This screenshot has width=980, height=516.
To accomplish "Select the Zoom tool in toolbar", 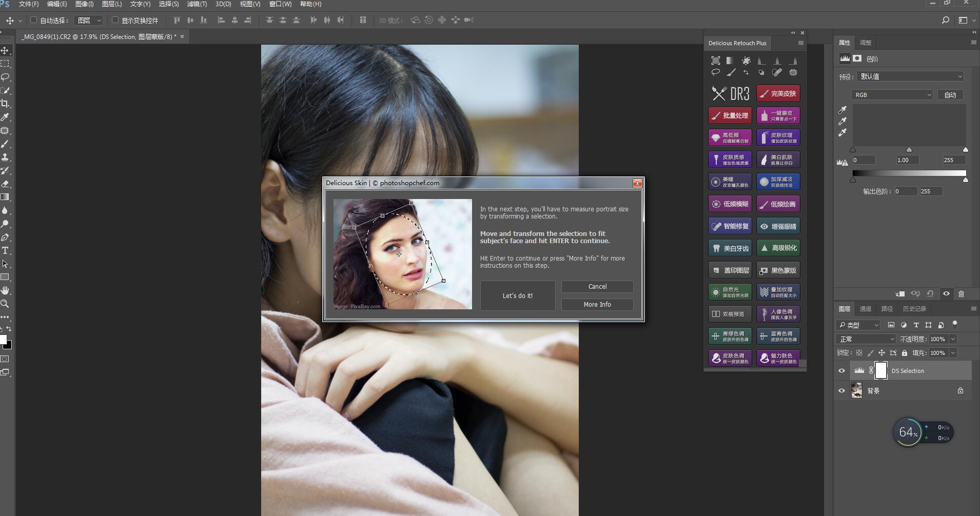I will [5, 304].
